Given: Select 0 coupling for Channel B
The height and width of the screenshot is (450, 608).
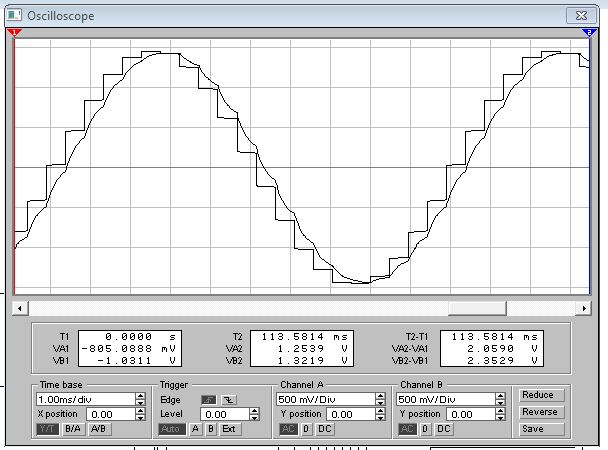Looking at the screenshot, I should point(425,429).
